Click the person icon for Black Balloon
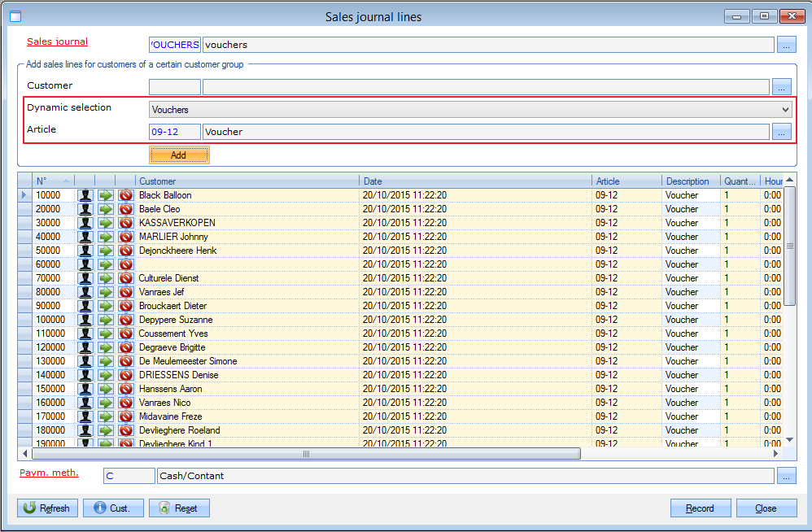The width and height of the screenshot is (812, 532). 85,195
